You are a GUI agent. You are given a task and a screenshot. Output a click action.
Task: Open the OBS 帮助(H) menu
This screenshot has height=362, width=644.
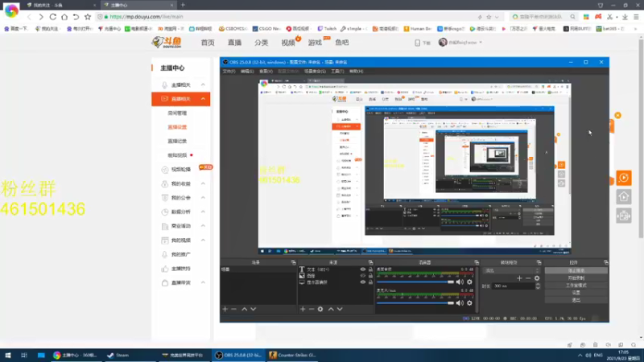click(x=356, y=71)
